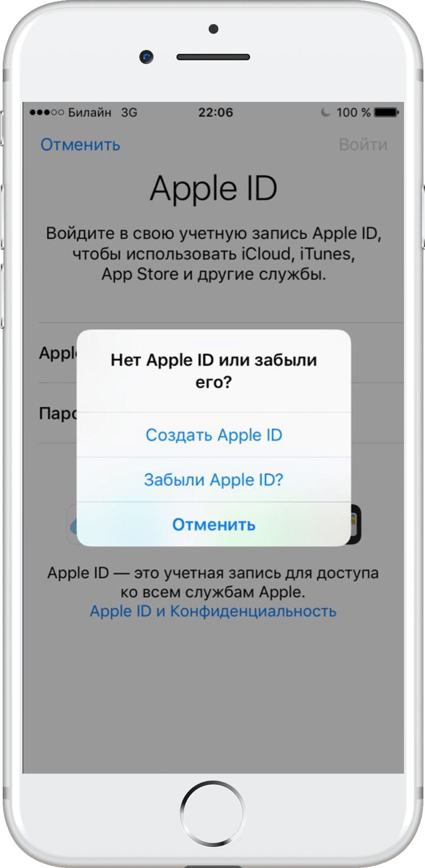Tap the Билайн carrier label
425x868 pixels.
tap(90, 112)
